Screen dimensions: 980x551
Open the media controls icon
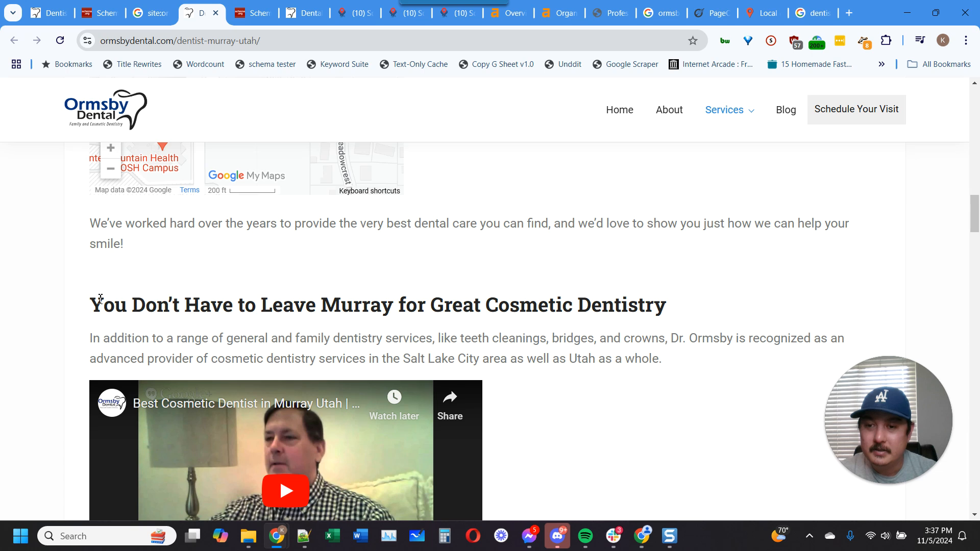pos(920,40)
